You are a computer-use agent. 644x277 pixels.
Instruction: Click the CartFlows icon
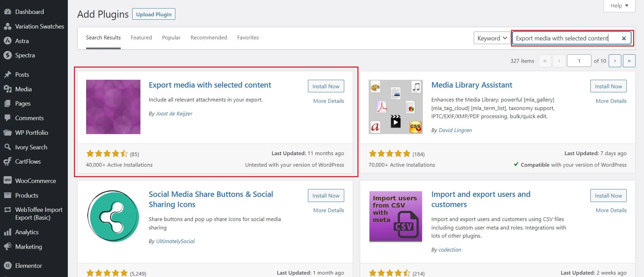pyautogui.click(x=7, y=161)
